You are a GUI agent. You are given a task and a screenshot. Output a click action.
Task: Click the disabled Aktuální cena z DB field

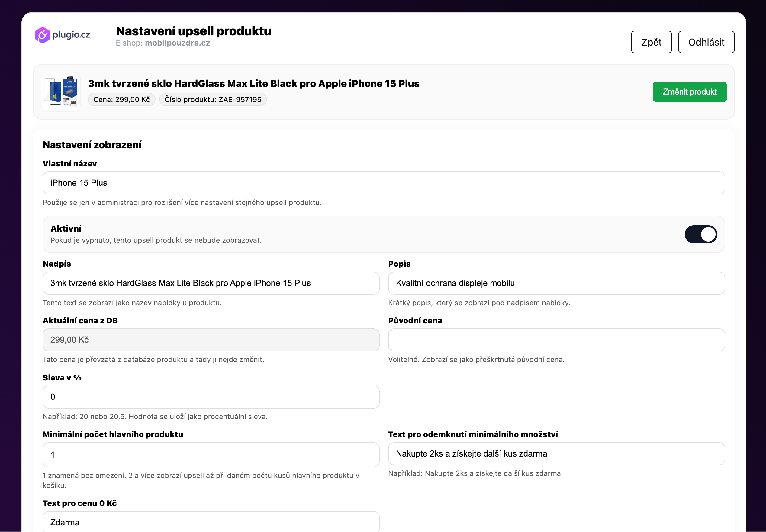click(211, 340)
